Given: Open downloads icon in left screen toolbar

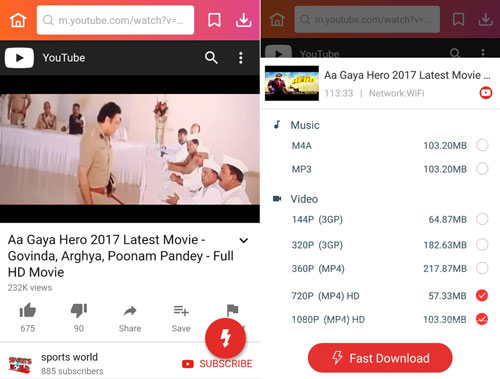Looking at the screenshot, I should 244,20.
